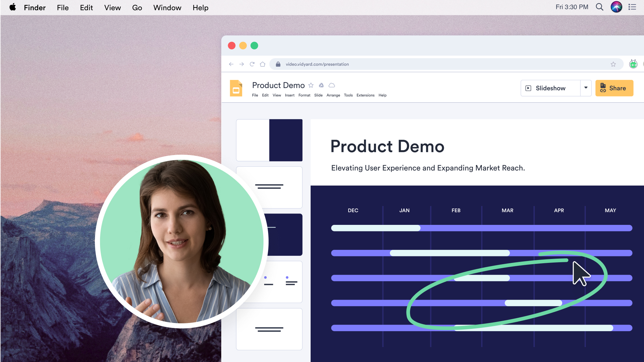644x362 pixels.
Task: Click the clock showing Fri 3:30 PM
Action: tap(572, 7)
